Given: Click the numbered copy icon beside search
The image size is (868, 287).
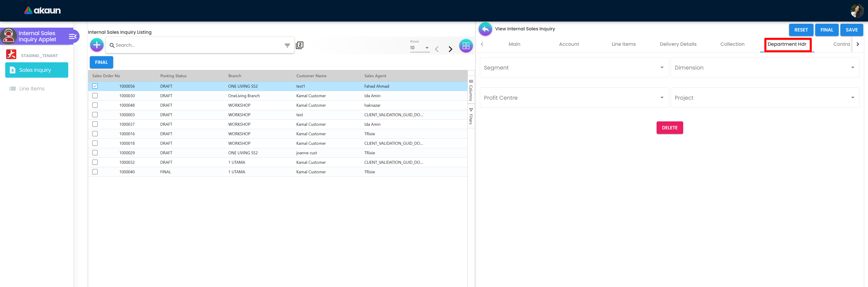Looking at the screenshot, I should point(300,45).
